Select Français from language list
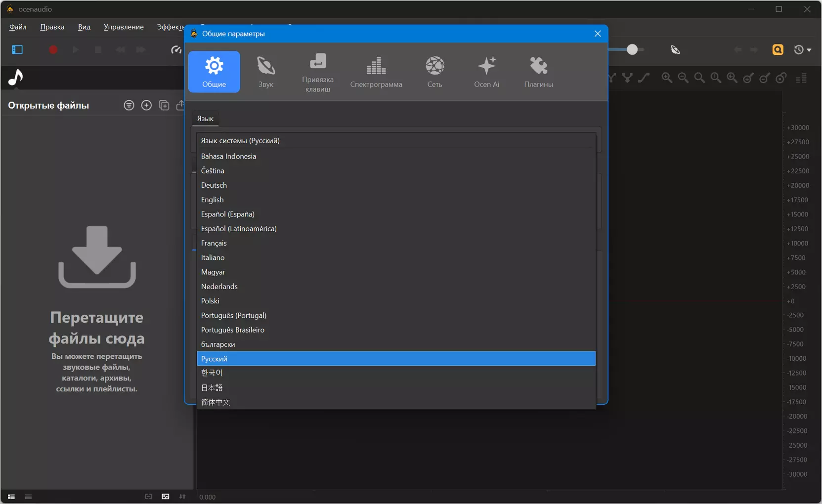This screenshot has width=822, height=504. (396, 243)
